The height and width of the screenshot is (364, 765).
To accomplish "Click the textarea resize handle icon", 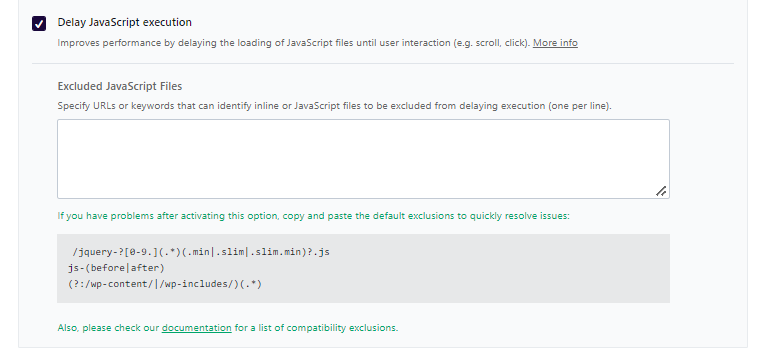I will (661, 191).
